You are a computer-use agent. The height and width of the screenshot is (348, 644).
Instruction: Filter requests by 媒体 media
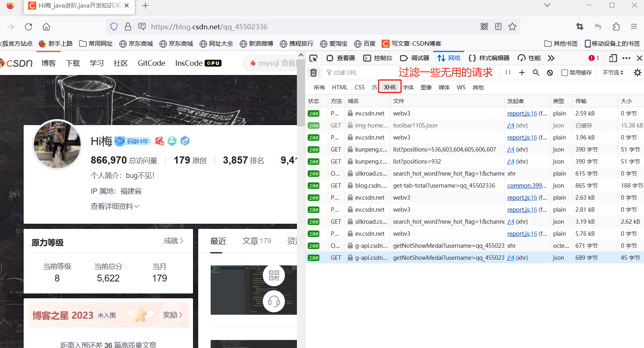(444, 87)
